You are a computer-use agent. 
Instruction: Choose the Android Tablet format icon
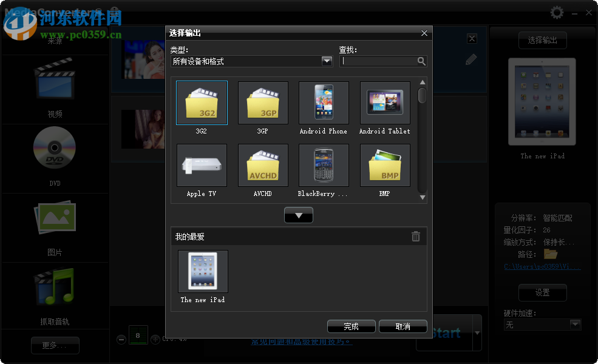coord(384,103)
